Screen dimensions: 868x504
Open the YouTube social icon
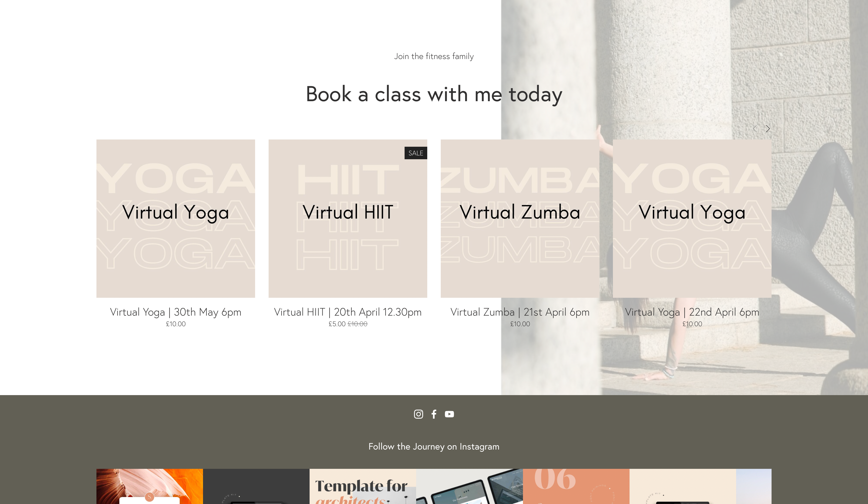click(x=449, y=414)
